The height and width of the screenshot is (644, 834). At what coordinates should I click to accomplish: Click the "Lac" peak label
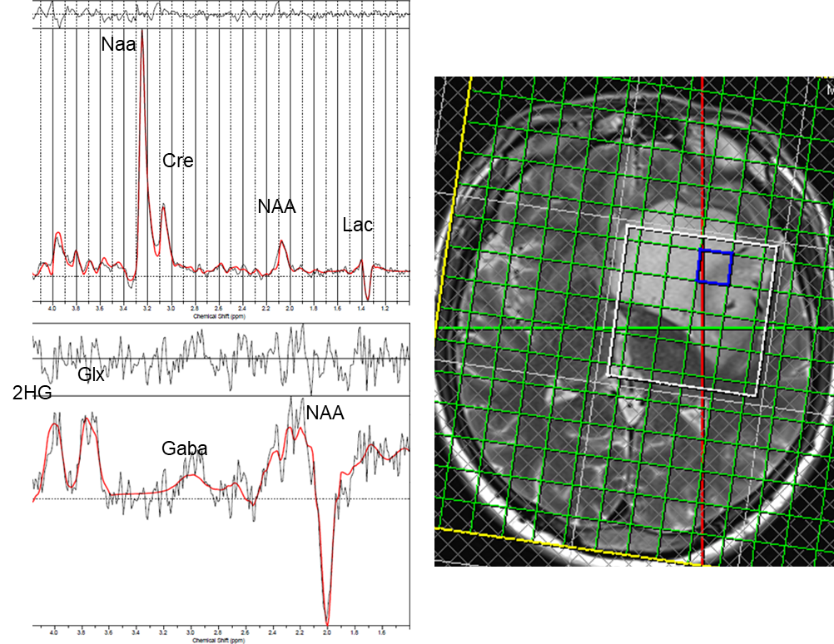357,225
